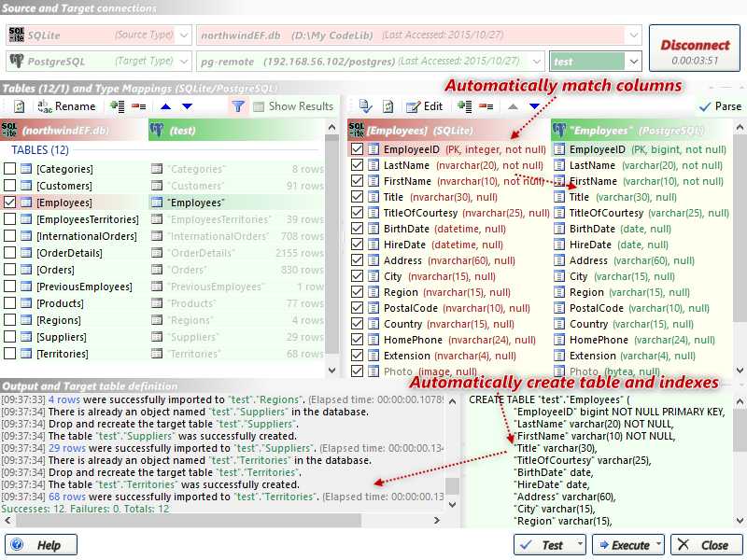Click the CREATE TABLE definition scrollbar down arrow
The image size is (747, 560).
[x=740, y=521]
